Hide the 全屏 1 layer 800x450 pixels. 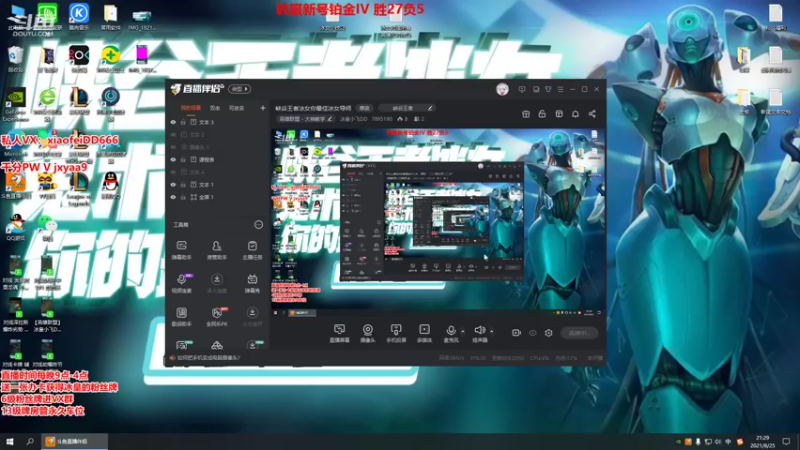coord(173,197)
